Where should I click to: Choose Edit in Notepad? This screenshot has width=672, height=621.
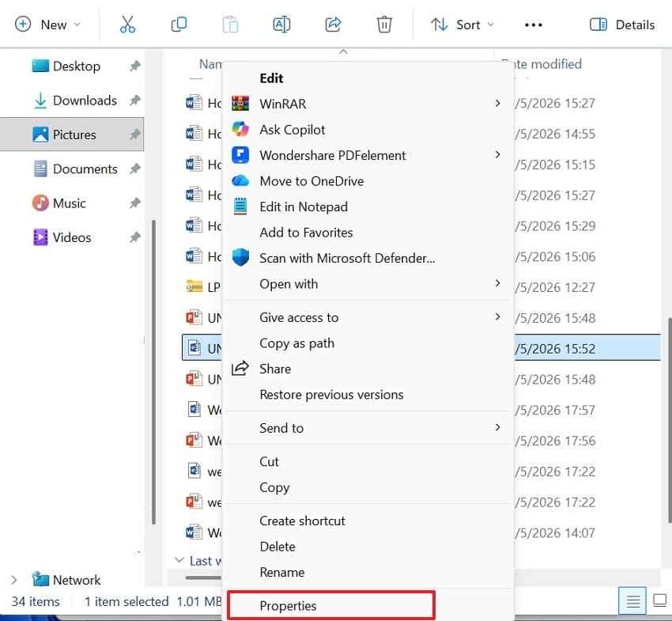pos(368,206)
